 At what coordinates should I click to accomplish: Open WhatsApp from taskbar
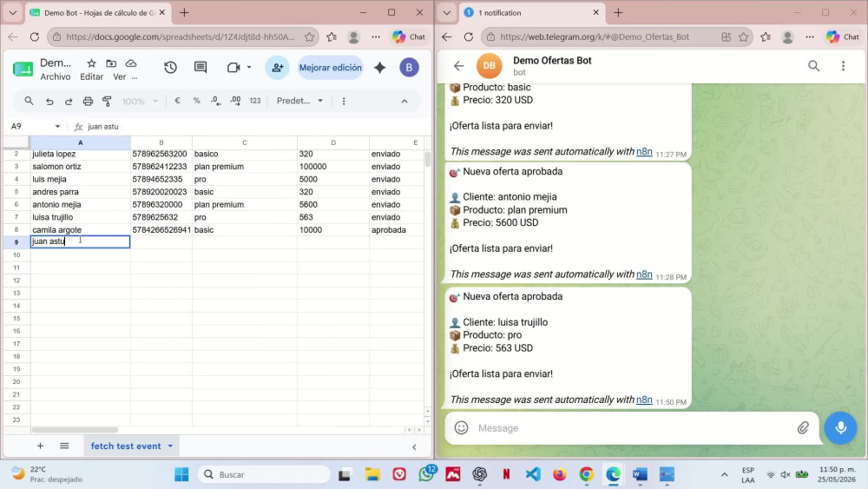(x=427, y=474)
